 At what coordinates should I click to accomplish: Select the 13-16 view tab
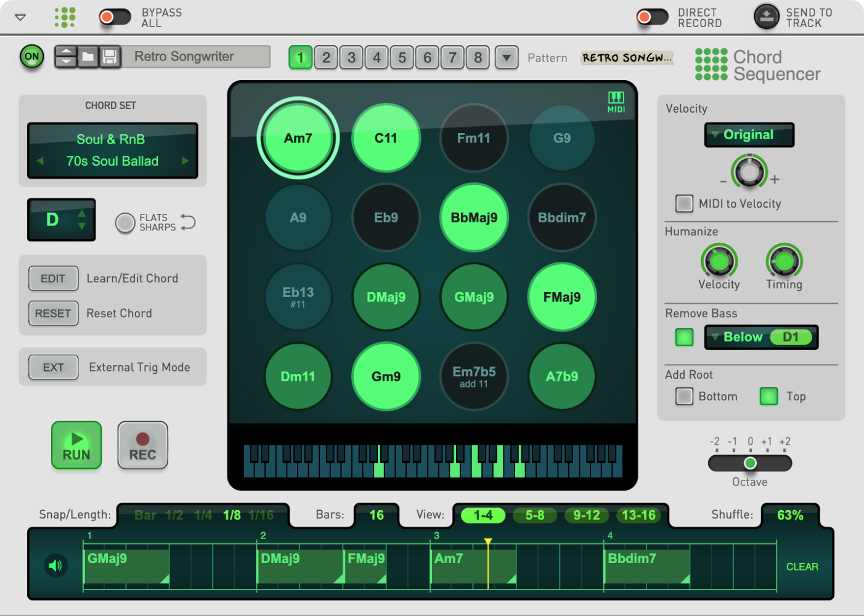(x=639, y=515)
